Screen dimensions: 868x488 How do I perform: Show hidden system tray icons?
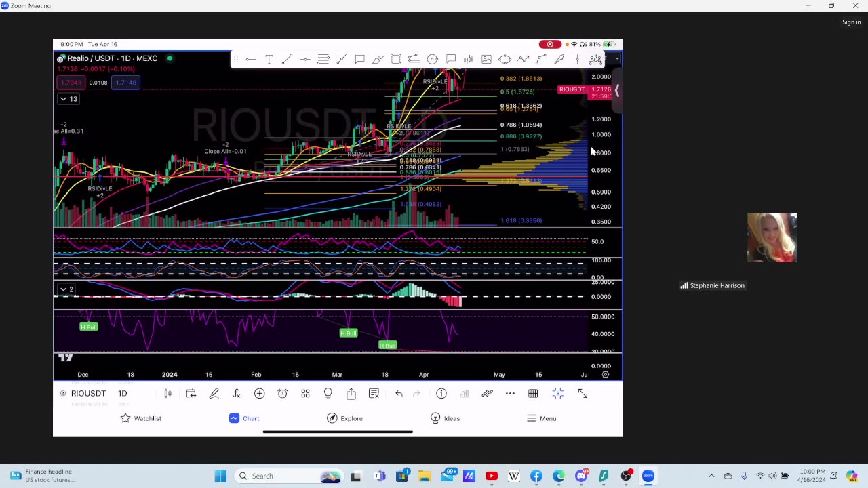pyautogui.click(x=711, y=476)
